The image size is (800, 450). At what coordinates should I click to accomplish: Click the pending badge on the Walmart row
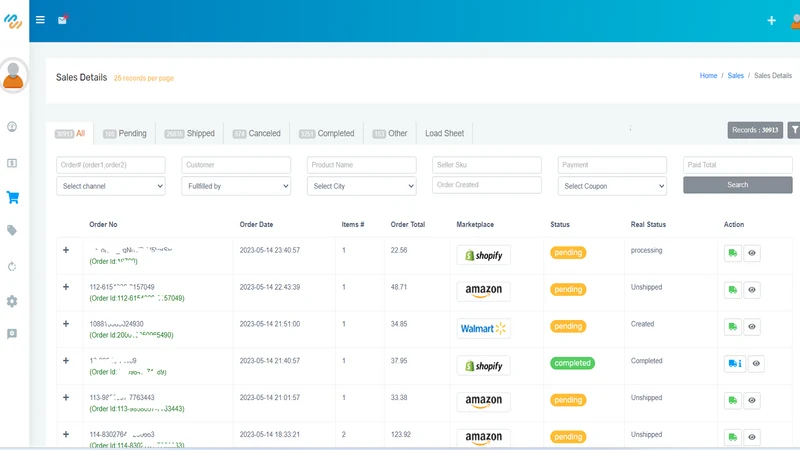click(568, 327)
